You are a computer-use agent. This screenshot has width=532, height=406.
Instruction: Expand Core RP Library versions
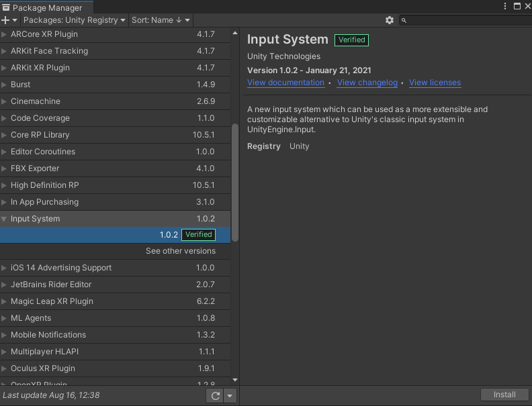tap(4, 135)
